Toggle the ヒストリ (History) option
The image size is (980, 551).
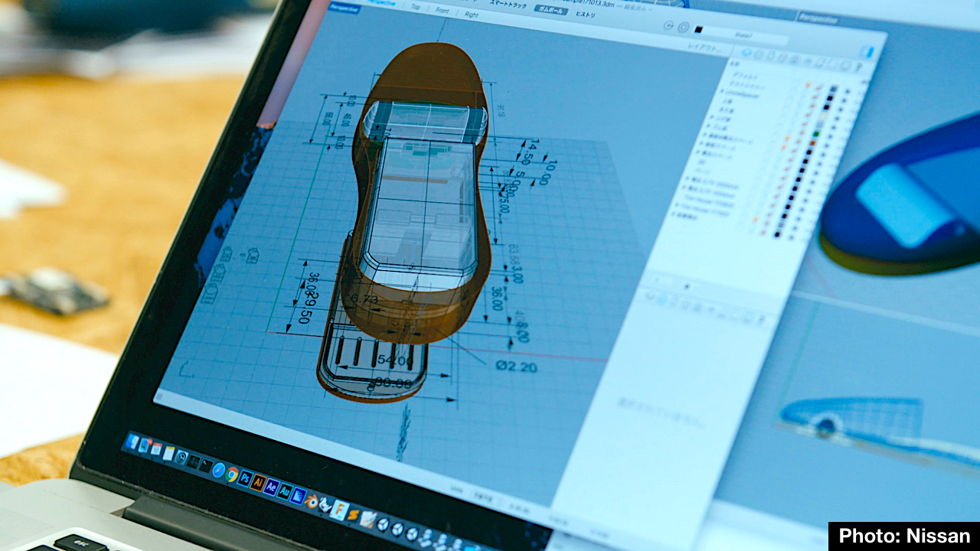click(586, 15)
